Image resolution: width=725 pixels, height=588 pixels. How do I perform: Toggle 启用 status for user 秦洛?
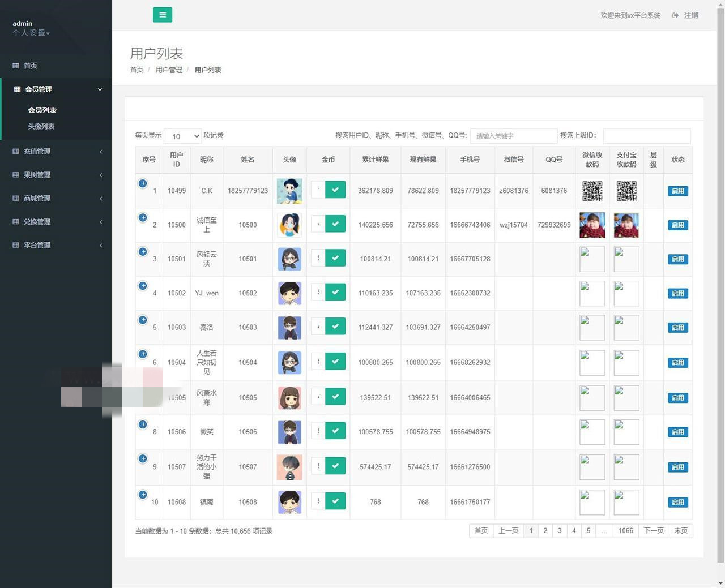(677, 328)
